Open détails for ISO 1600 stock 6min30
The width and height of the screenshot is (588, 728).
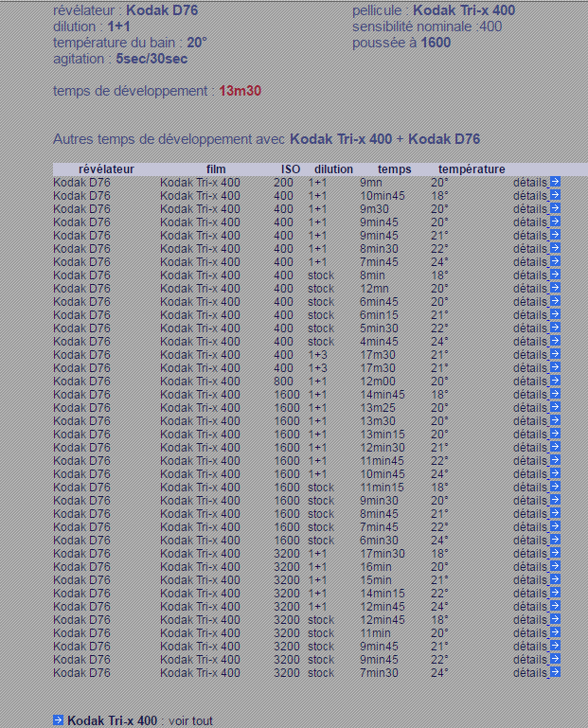(530, 540)
